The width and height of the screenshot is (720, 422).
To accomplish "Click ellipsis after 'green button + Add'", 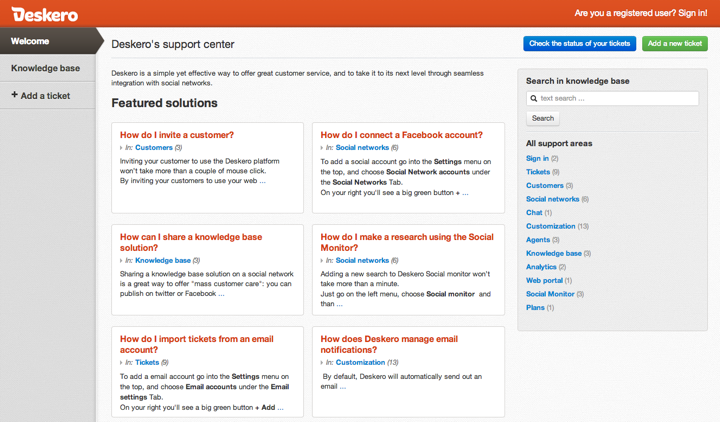I will (281, 408).
